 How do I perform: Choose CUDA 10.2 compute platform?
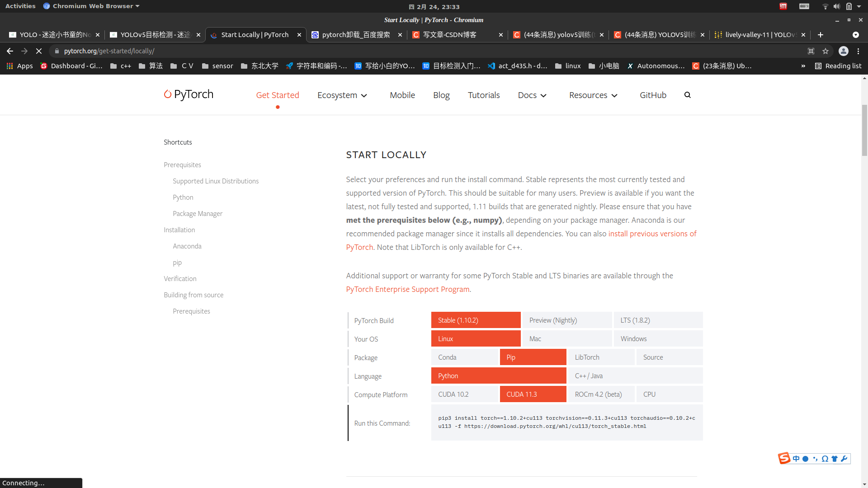tap(464, 394)
